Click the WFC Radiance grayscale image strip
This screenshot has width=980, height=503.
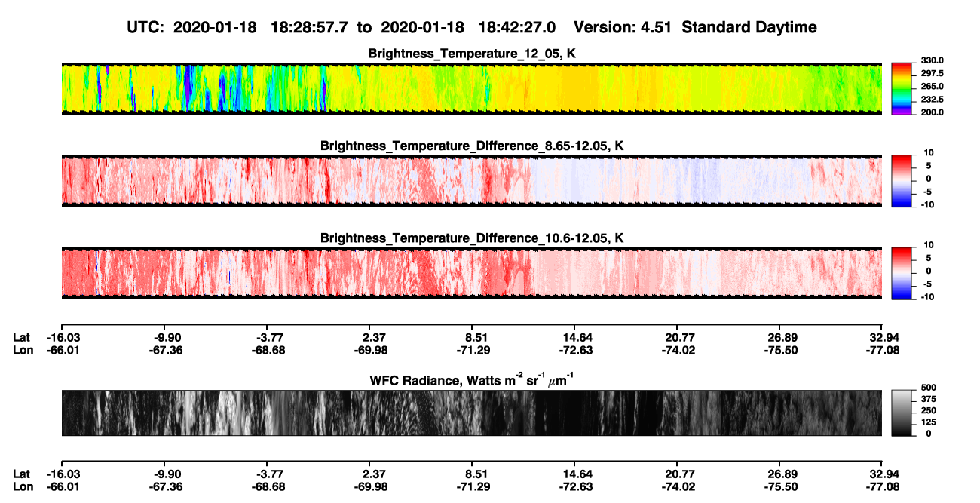472,413
